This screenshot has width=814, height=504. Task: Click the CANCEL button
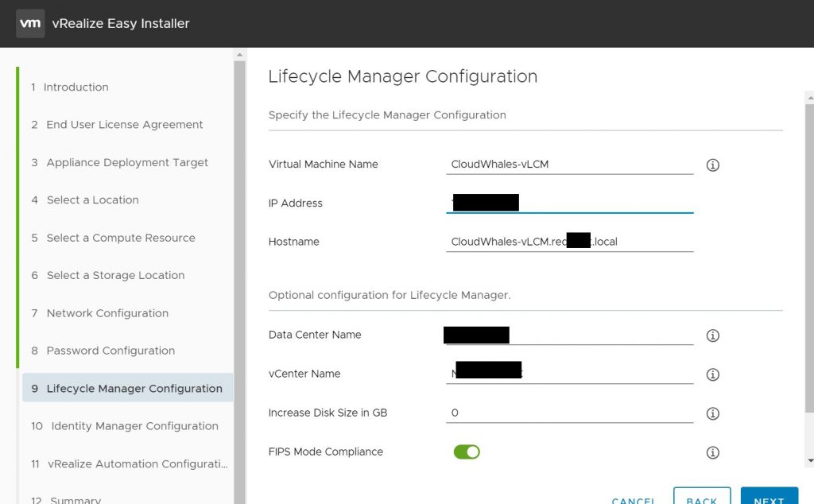click(x=634, y=499)
